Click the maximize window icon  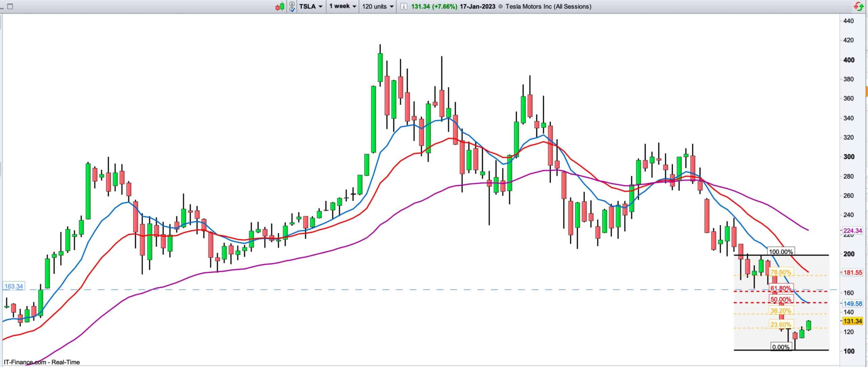click(x=10, y=6)
